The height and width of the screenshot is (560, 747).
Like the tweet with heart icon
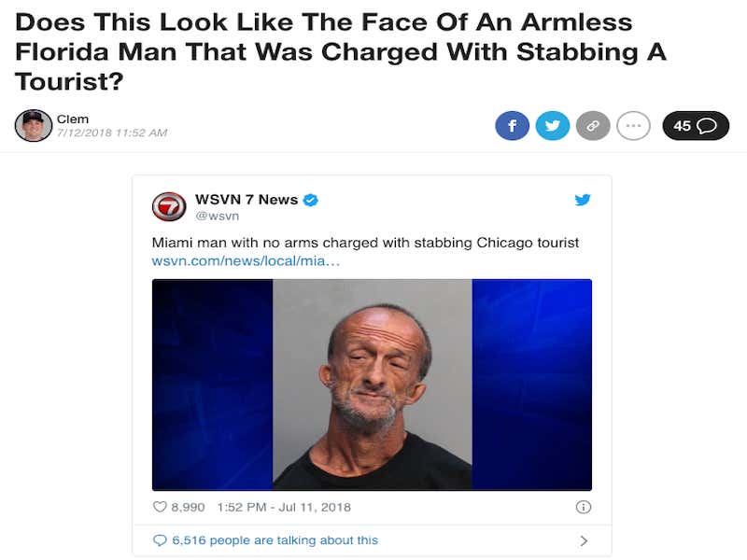coord(160,507)
